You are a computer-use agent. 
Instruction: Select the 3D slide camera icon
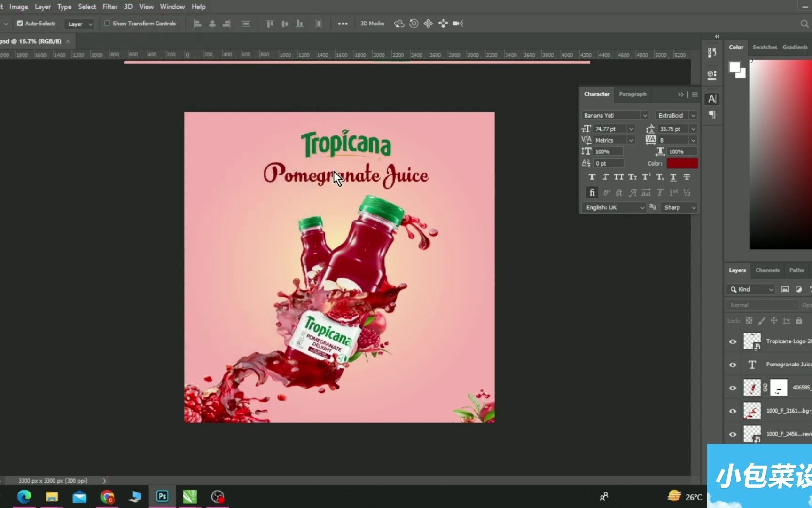pyautogui.click(x=443, y=24)
